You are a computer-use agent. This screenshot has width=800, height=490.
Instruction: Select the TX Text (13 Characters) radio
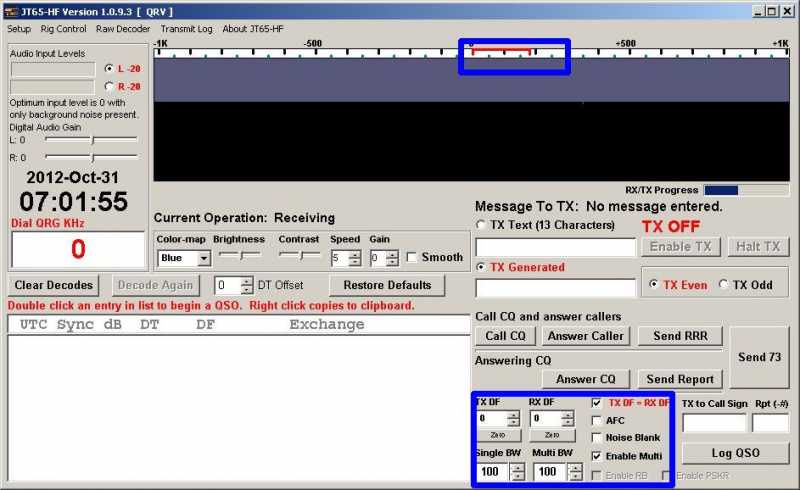coord(480,225)
